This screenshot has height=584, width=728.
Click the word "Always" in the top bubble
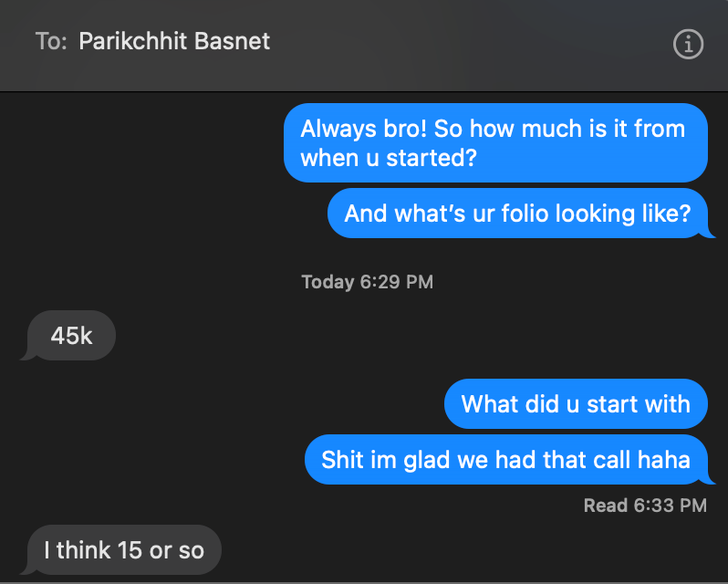[338, 129]
